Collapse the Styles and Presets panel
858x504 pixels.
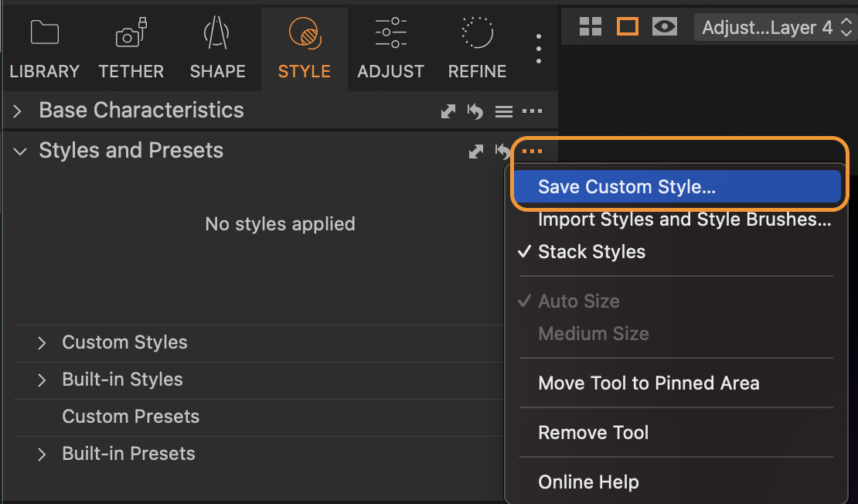tap(20, 152)
